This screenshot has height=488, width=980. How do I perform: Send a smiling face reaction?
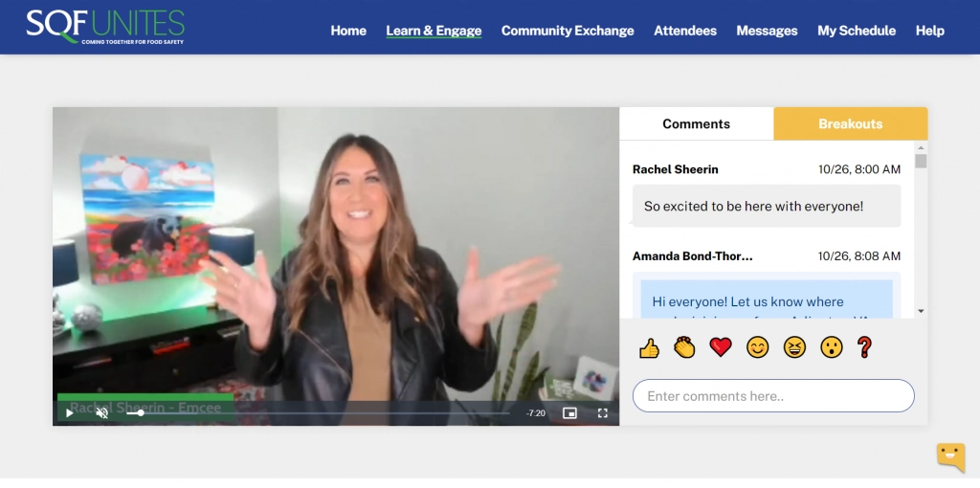[x=758, y=347]
